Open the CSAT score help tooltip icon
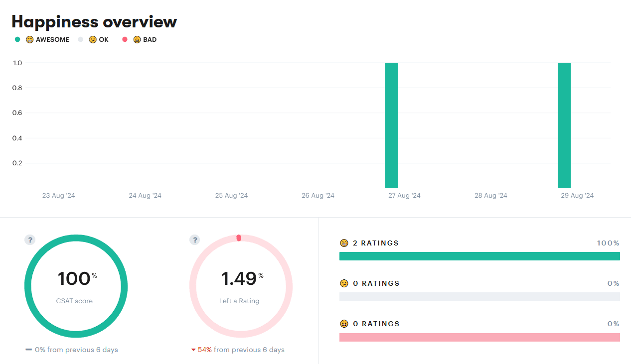631x364 pixels. pyautogui.click(x=30, y=240)
